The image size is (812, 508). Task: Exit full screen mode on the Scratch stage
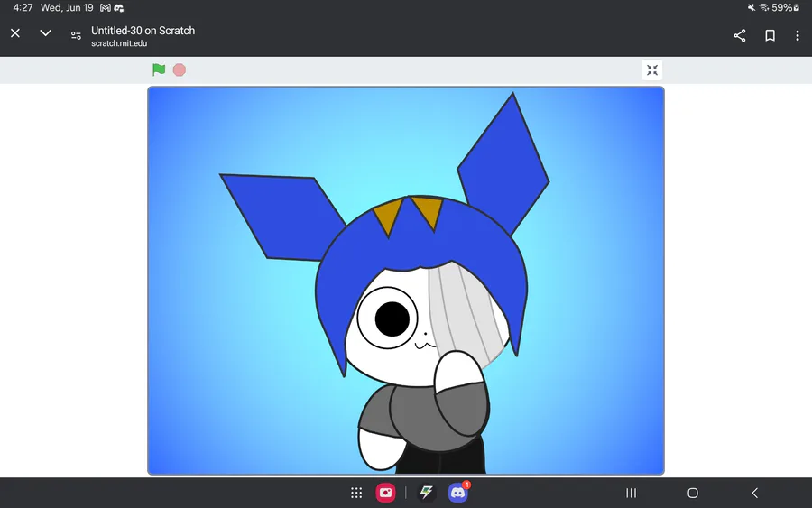(x=652, y=69)
